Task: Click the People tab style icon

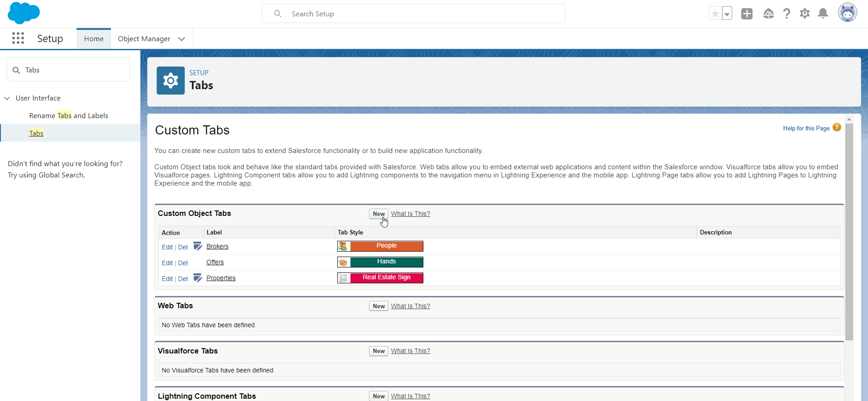Action: point(344,246)
